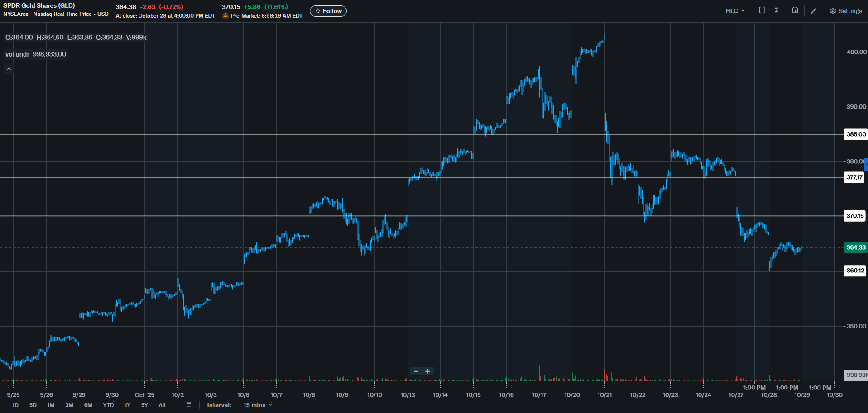Click the date range comparison icon
868x413 pixels.
coord(762,10)
